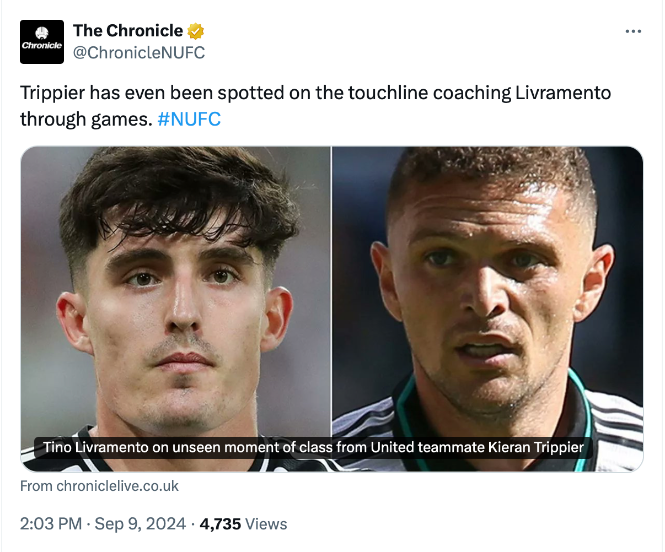Click The Chronicle display name
Image resolution: width=665 pixels, height=552 pixels.
pyautogui.click(x=128, y=31)
